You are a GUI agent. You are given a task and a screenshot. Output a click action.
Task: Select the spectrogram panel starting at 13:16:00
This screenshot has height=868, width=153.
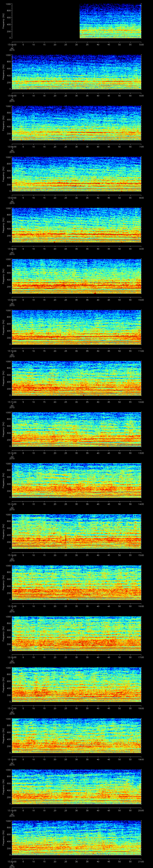77,634
